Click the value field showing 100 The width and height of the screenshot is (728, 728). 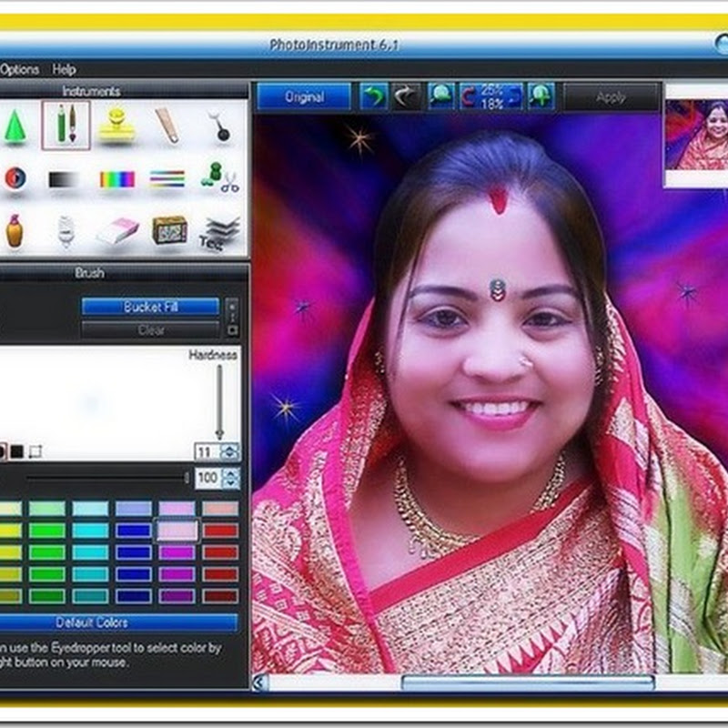coord(208,478)
